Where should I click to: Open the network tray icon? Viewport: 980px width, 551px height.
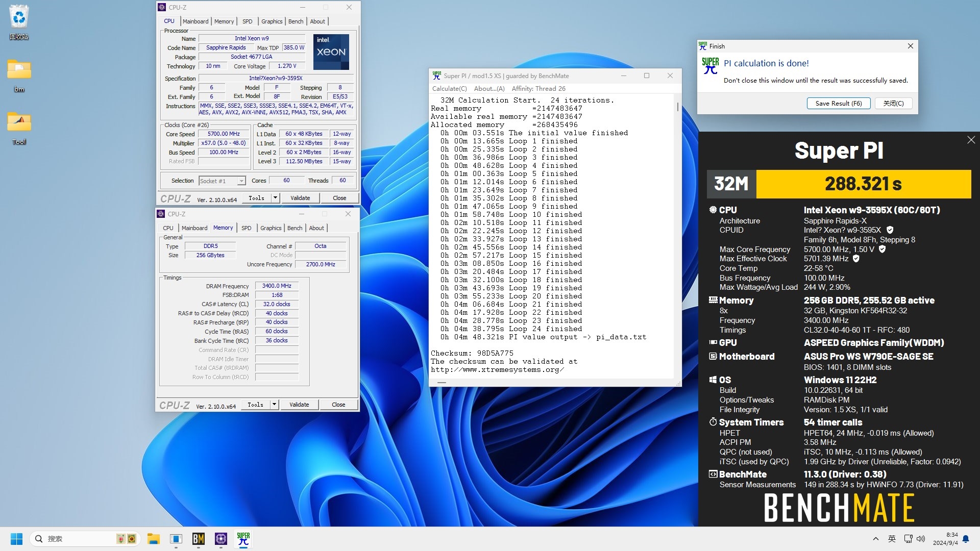coord(908,539)
